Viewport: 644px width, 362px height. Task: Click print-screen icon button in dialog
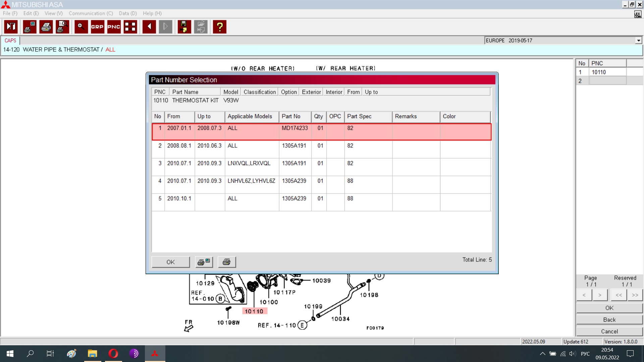204,262
